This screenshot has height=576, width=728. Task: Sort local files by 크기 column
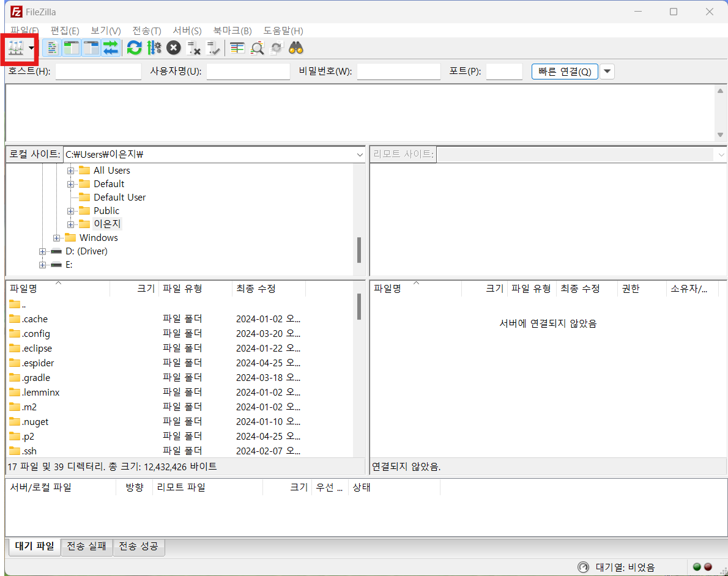135,289
